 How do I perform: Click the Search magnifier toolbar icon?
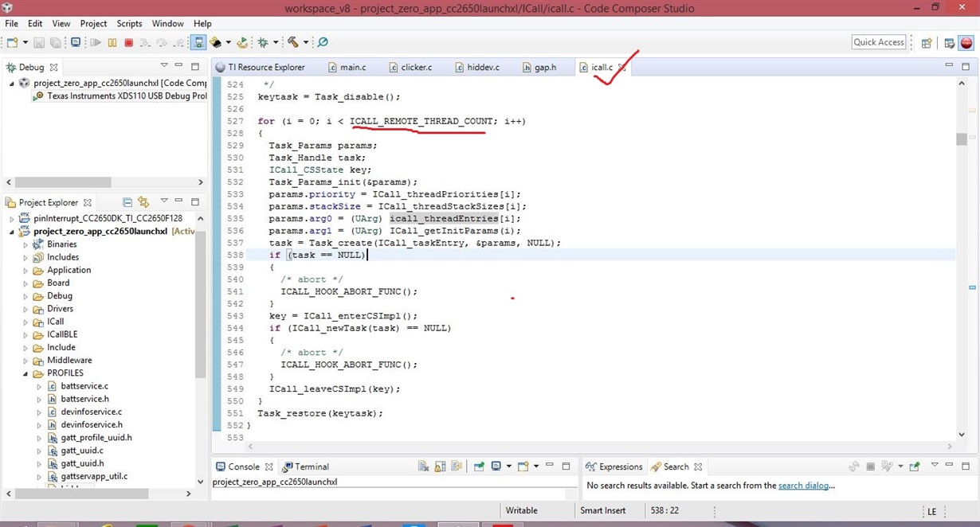pyautogui.click(x=323, y=42)
